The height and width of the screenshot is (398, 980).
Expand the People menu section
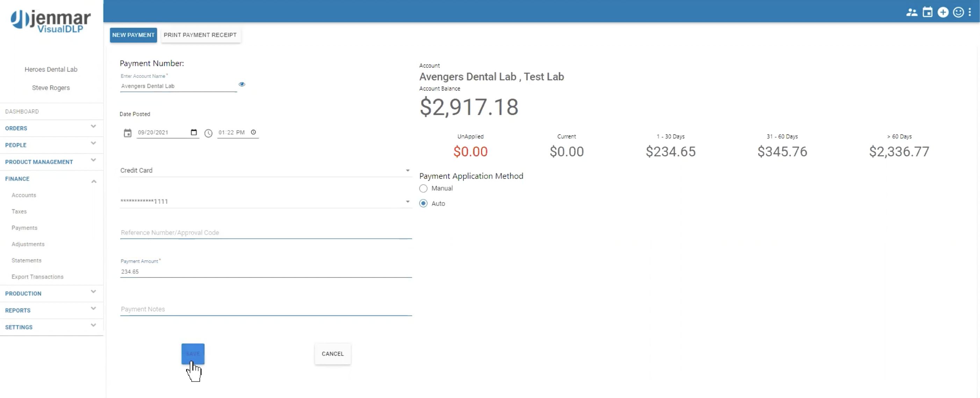point(51,145)
